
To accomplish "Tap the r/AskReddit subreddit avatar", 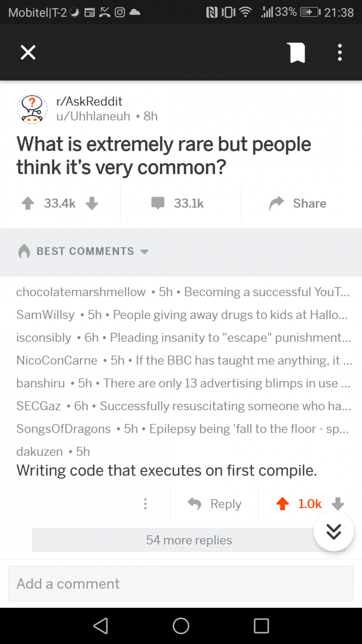I will click(x=32, y=109).
